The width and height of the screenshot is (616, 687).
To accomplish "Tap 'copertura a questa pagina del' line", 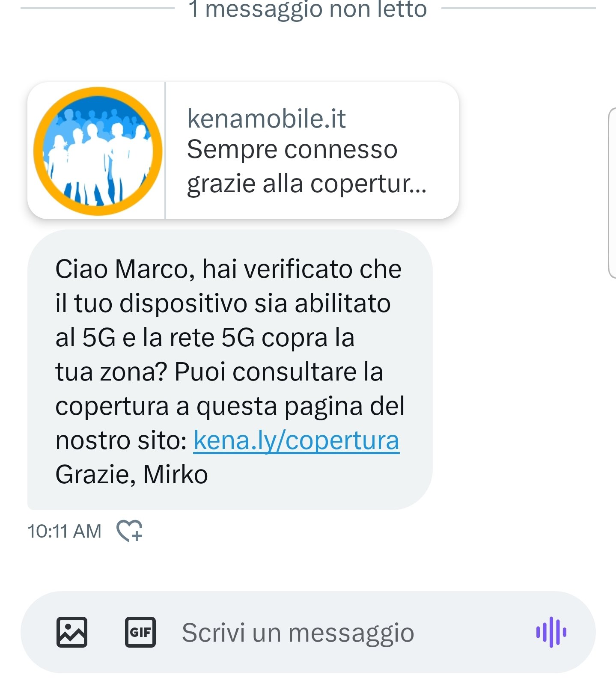I will pyautogui.click(x=230, y=406).
